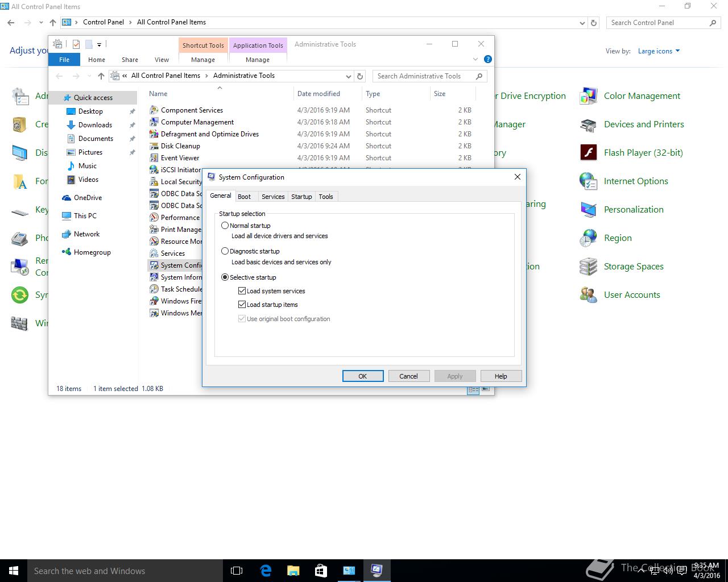The height and width of the screenshot is (582, 728).
Task: Uncheck Load startup items
Action: (242, 305)
